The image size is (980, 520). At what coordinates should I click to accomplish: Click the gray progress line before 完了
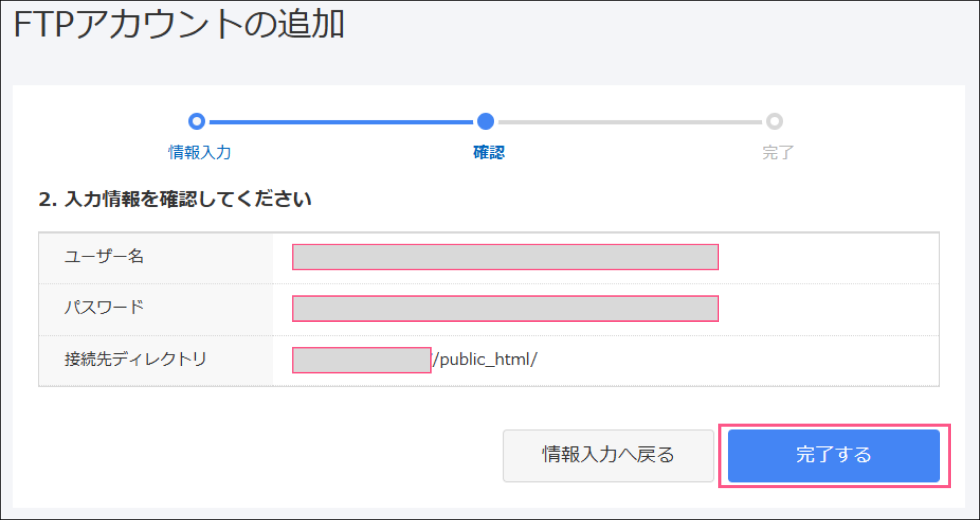pos(632,122)
